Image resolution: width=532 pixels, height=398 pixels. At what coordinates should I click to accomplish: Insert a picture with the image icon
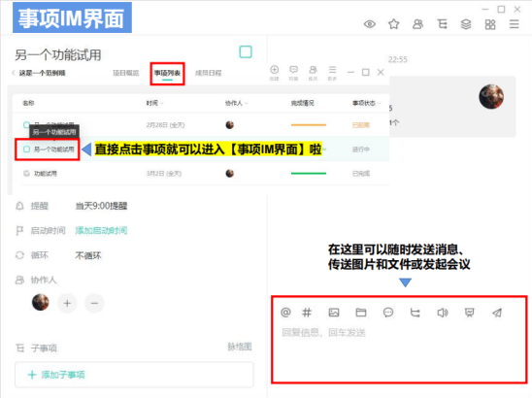334,313
